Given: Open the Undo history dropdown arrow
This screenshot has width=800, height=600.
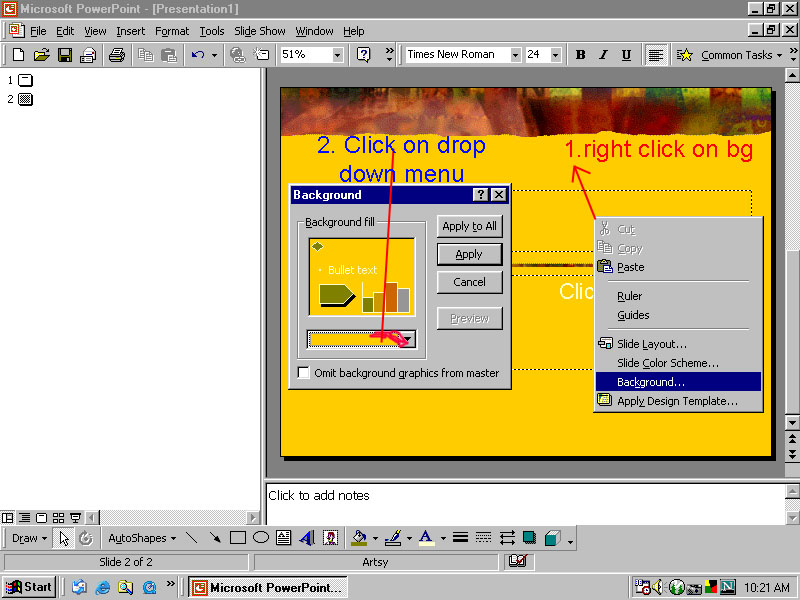Looking at the screenshot, I should (x=214, y=55).
